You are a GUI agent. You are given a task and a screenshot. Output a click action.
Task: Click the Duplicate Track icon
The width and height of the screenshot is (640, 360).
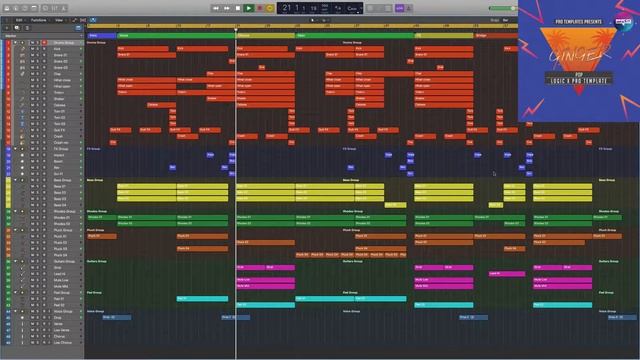[17, 28]
